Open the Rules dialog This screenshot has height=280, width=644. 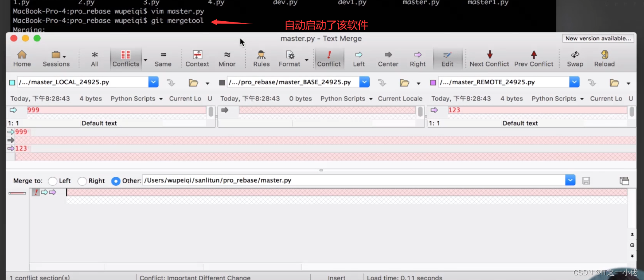pos(262,59)
